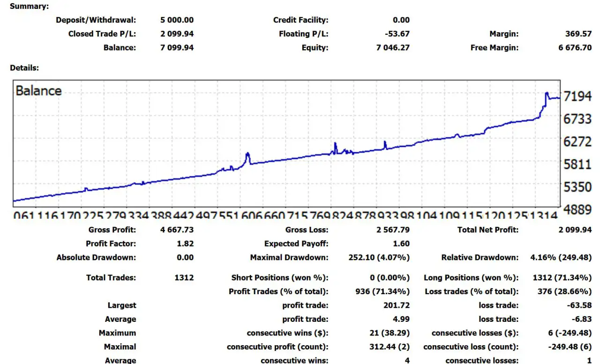This screenshot has width=600, height=364.
Task: Select the Deposit/Withdrawal value 5 000.00
Action: click(177, 20)
